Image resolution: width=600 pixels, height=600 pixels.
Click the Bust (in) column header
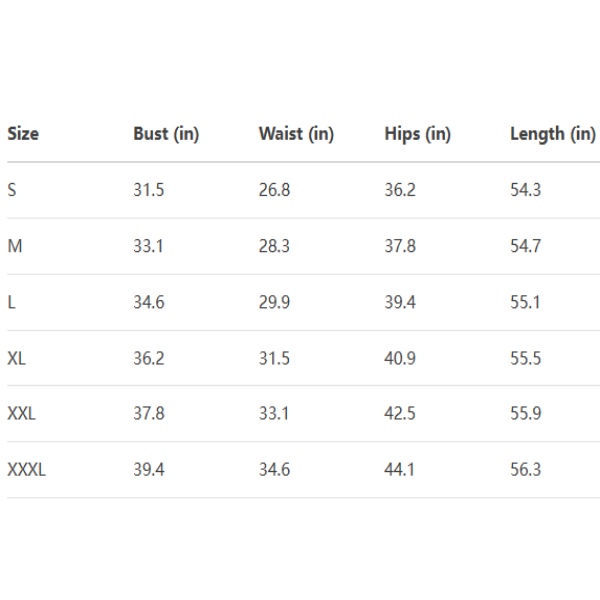(x=166, y=134)
